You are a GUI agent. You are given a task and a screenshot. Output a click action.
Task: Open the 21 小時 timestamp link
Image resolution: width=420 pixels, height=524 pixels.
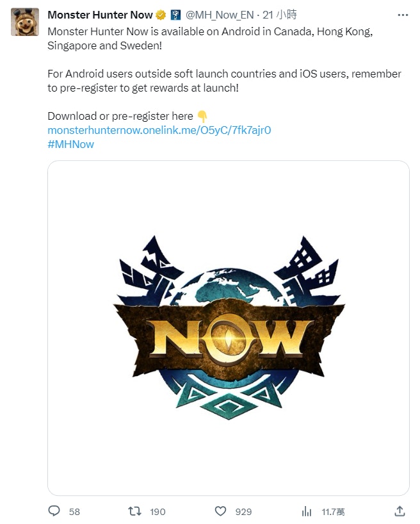(x=279, y=15)
